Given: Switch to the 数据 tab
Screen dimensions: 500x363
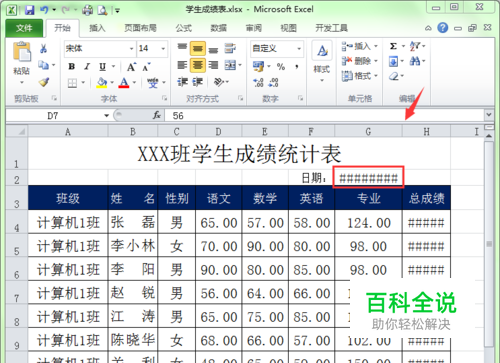Looking at the screenshot, I should (x=219, y=28).
